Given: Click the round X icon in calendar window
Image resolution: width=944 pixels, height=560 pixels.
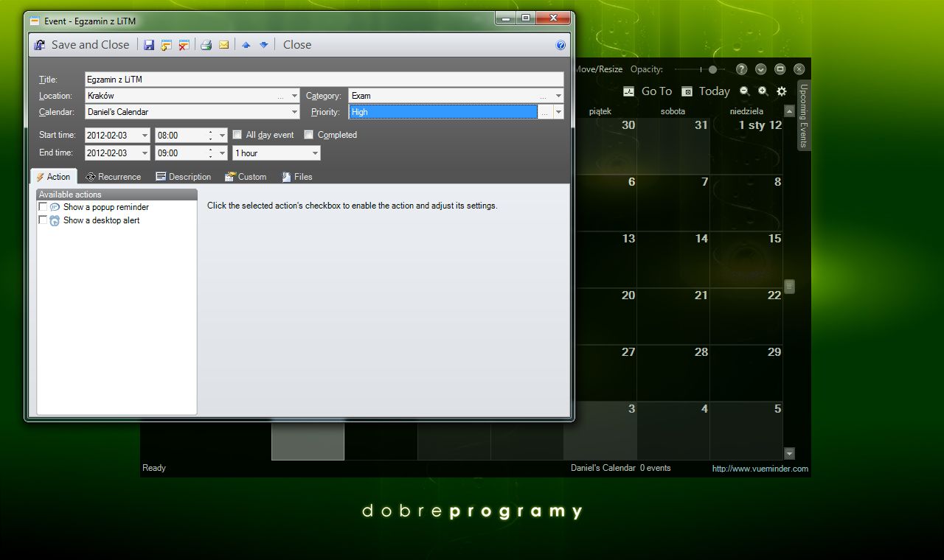Looking at the screenshot, I should pyautogui.click(x=799, y=69).
